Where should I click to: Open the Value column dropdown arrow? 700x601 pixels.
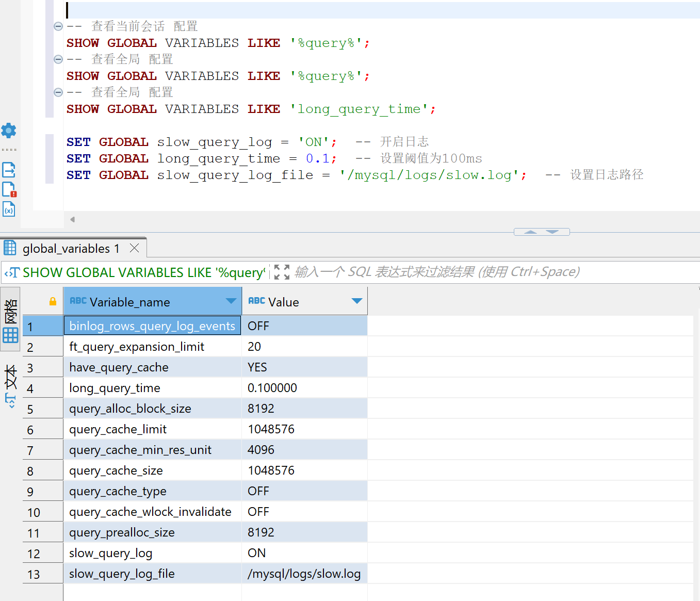[x=356, y=301]
